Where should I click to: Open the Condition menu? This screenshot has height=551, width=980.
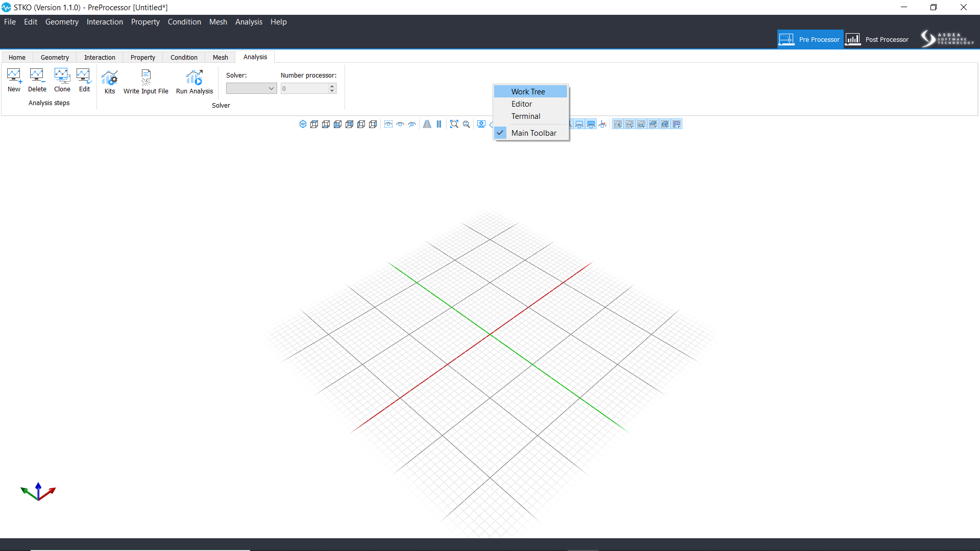184,22
